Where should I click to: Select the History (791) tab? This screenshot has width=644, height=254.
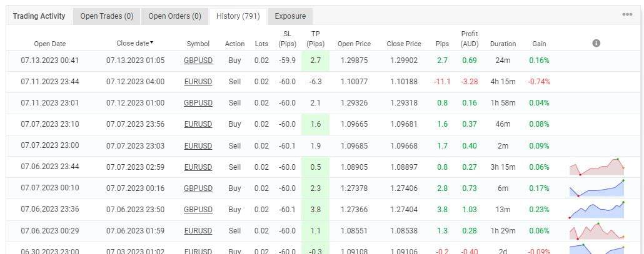237,16
